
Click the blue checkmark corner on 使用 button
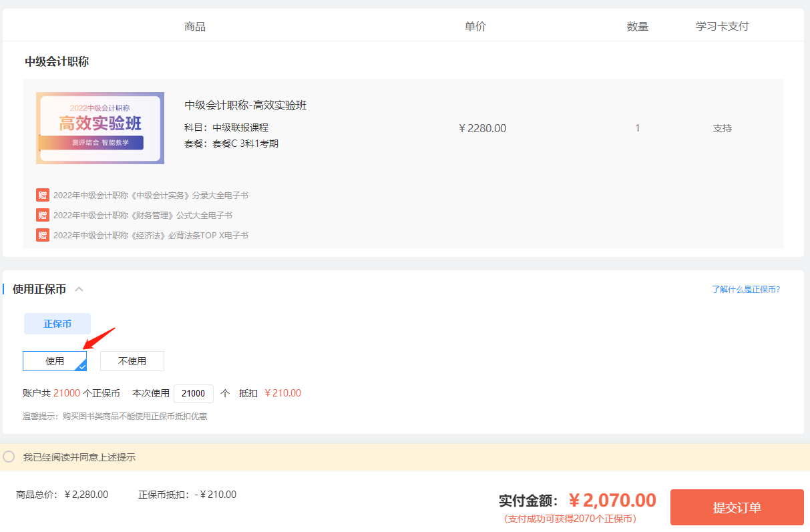click(82, 366)
